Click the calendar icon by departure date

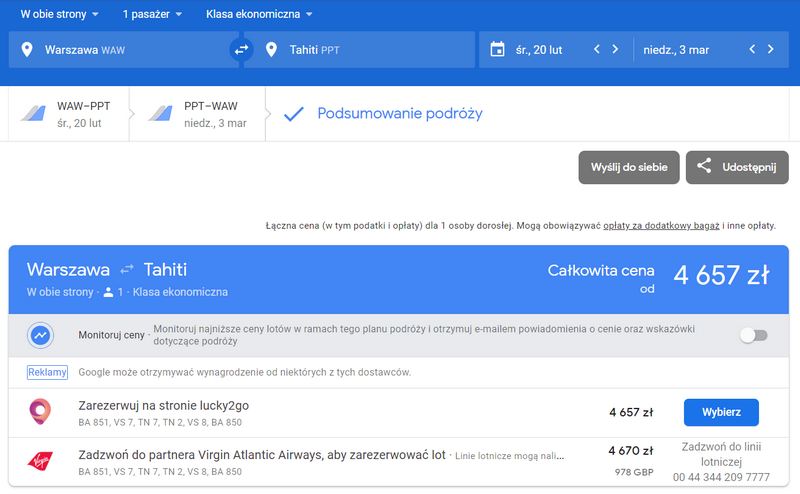[x=497, y=50]
